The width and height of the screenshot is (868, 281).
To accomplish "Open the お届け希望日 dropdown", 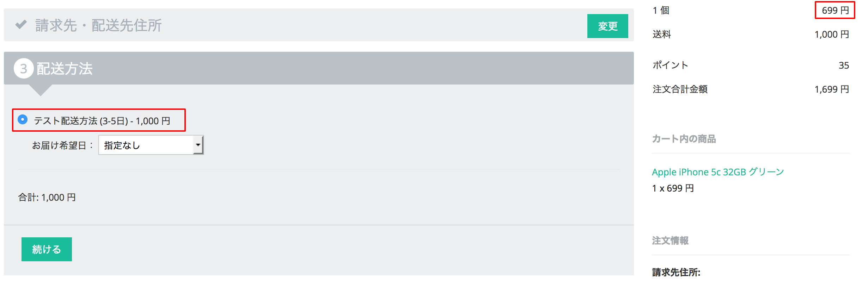I will point(151,145).
